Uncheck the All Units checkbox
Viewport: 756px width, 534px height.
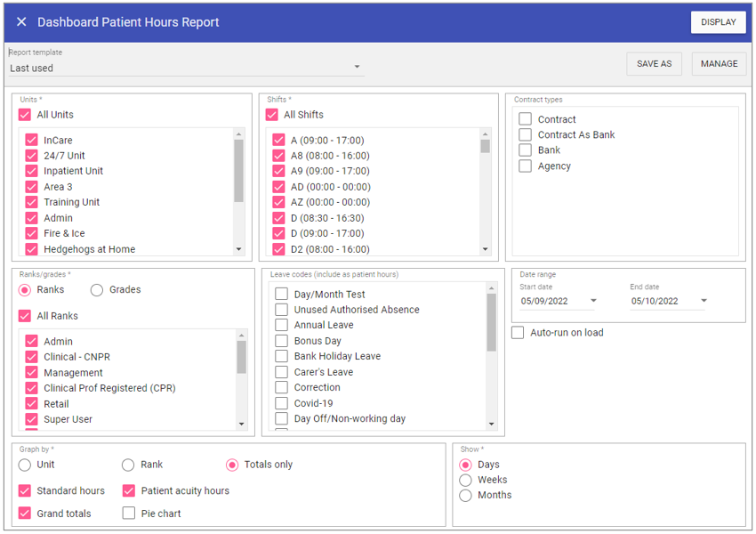25,115
